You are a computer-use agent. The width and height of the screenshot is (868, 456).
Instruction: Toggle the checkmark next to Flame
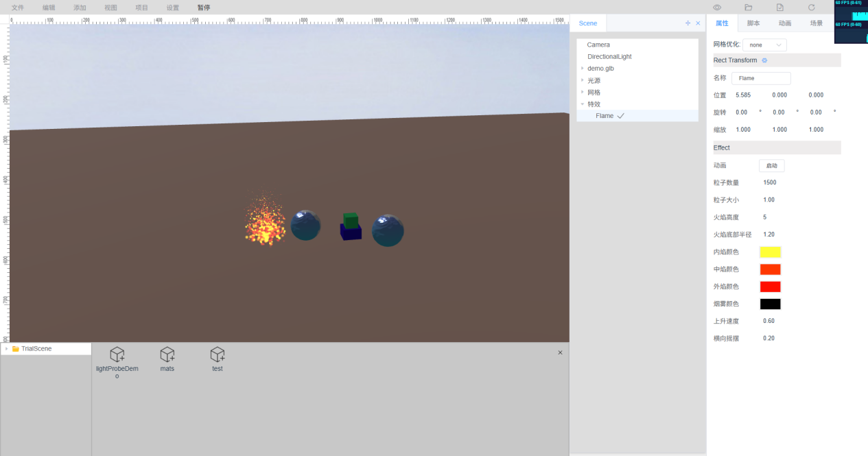pyautogui.click(x=621, y=116)
